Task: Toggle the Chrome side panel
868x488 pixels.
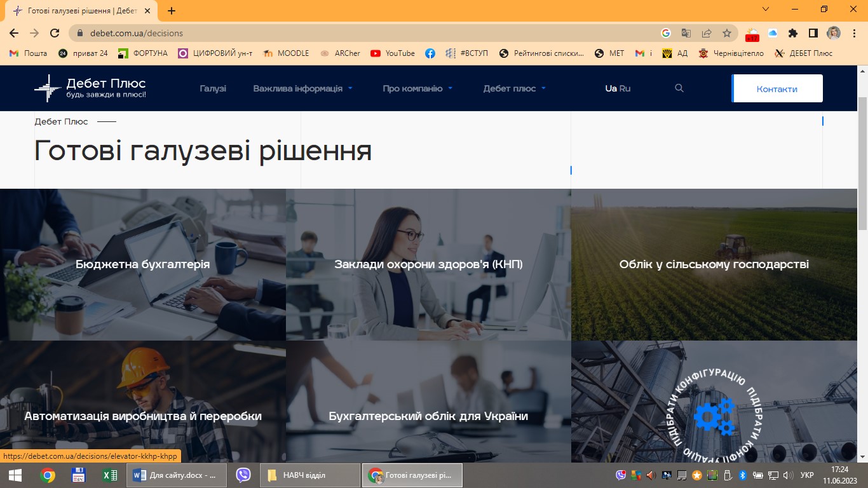Action: click(x=813, y=33)
